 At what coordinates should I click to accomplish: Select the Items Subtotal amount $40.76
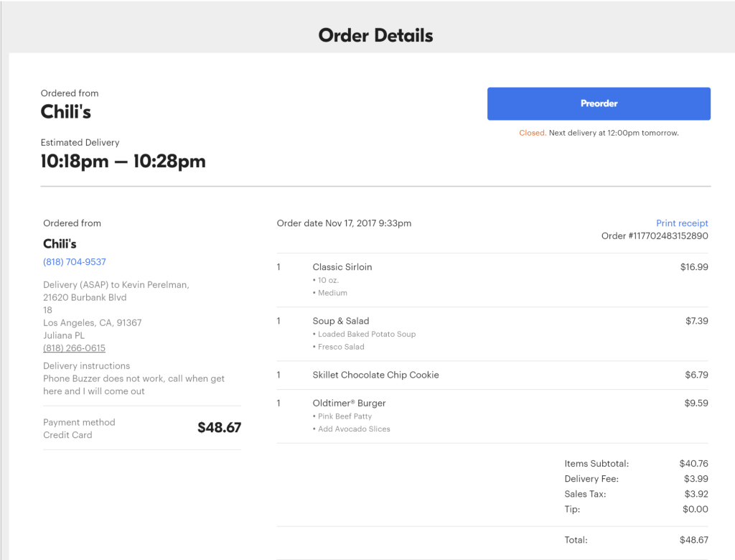pos(694,463)
